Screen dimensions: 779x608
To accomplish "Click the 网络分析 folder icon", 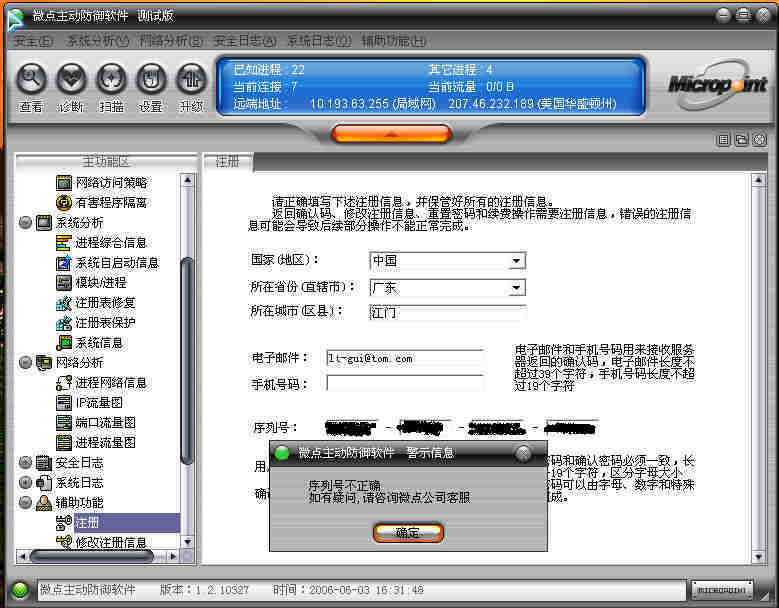I will tap(44, 363).
